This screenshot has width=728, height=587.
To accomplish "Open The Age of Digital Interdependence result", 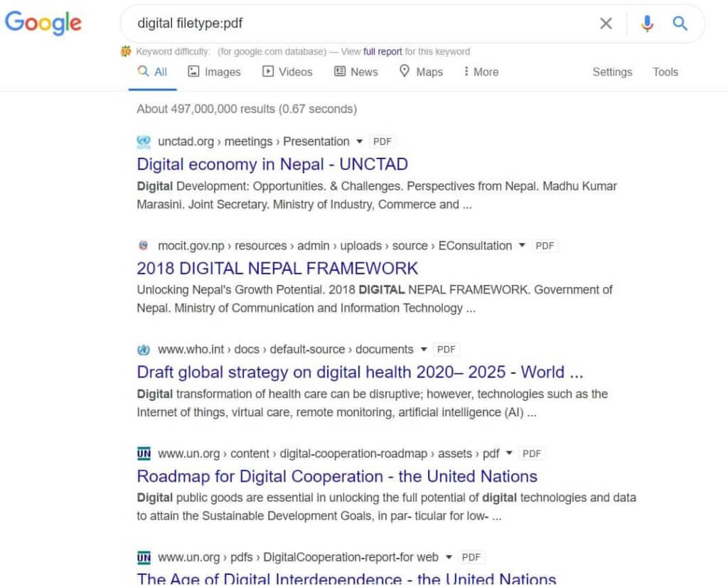I will [x=346, y=578].
